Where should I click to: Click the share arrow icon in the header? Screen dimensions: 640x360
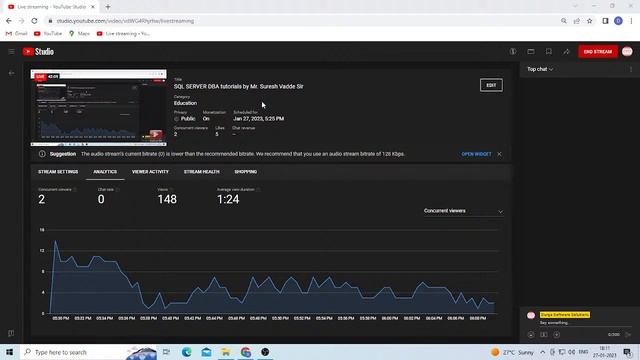coord(567,51)
